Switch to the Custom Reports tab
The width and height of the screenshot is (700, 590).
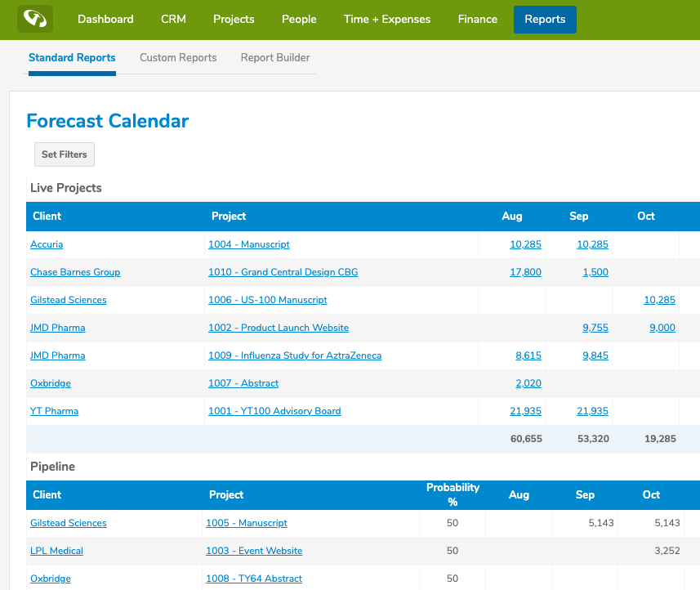click(x=178, y=58)
